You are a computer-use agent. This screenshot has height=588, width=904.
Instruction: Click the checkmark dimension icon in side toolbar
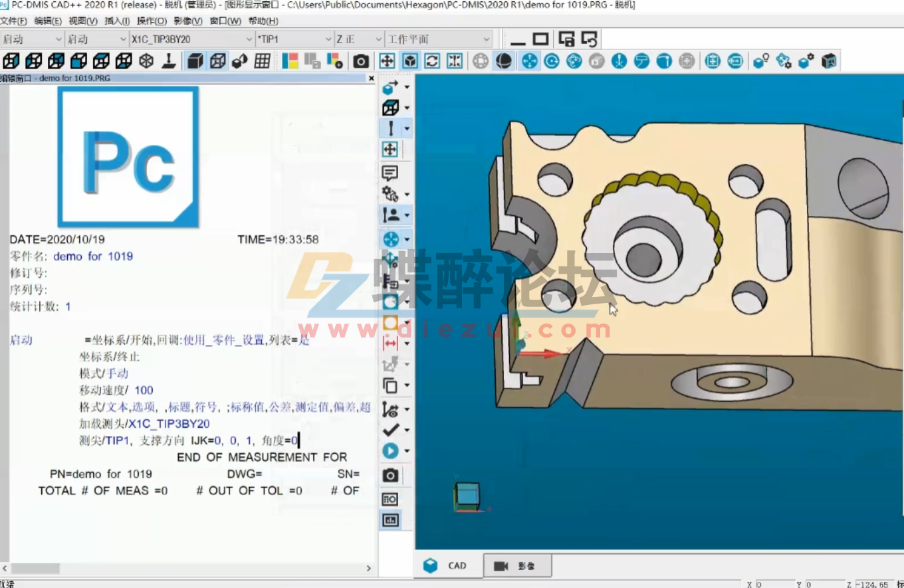pos(390,429)
